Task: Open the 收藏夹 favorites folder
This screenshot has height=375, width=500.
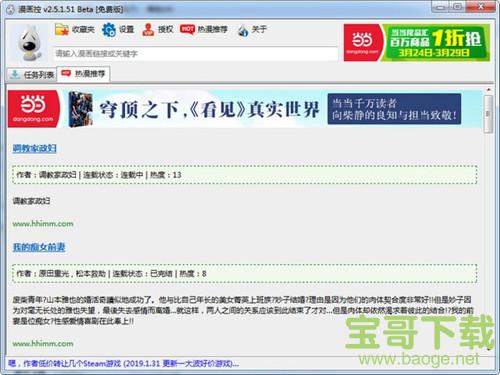Action: click(x=75, y=29)
